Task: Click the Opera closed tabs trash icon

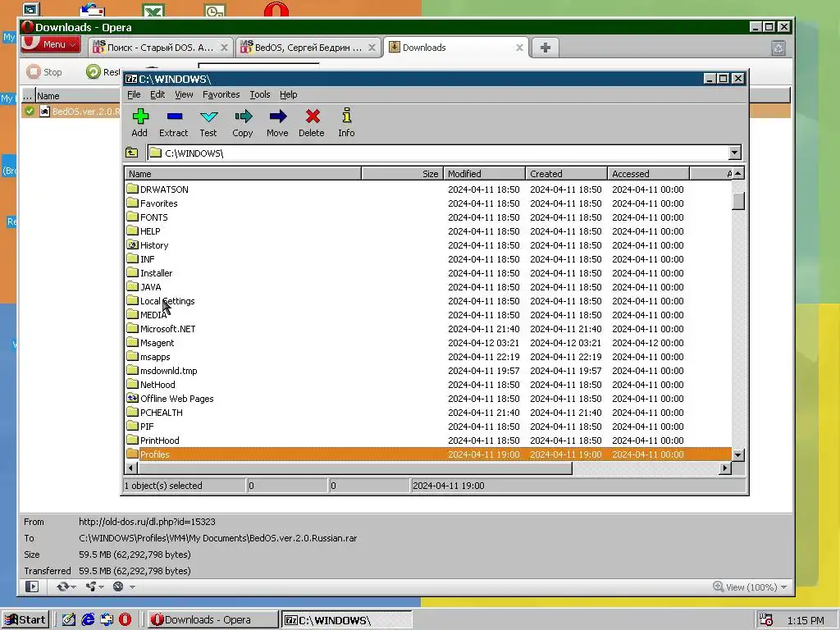Action: (x=778, y=48)
